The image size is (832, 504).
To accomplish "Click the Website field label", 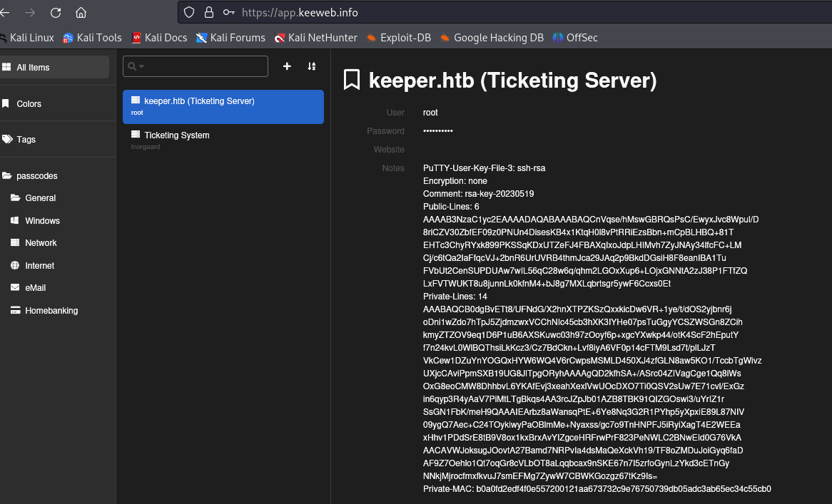I will click(389, 150).
